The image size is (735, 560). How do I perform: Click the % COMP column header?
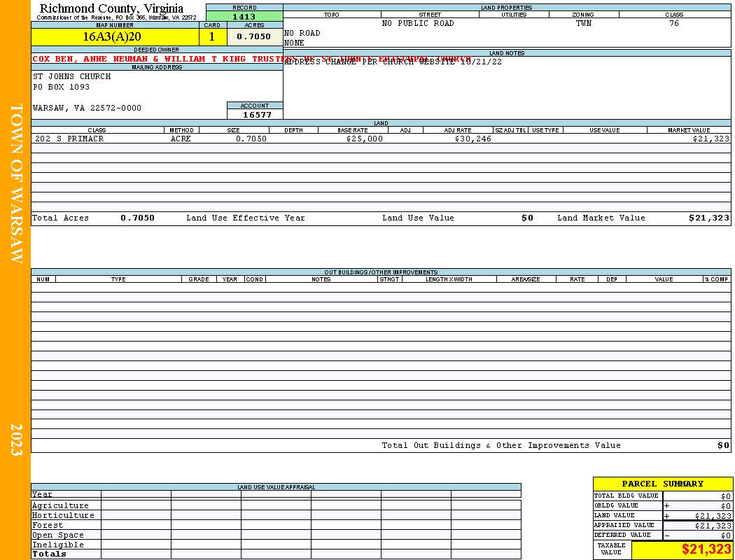[716, 279]
